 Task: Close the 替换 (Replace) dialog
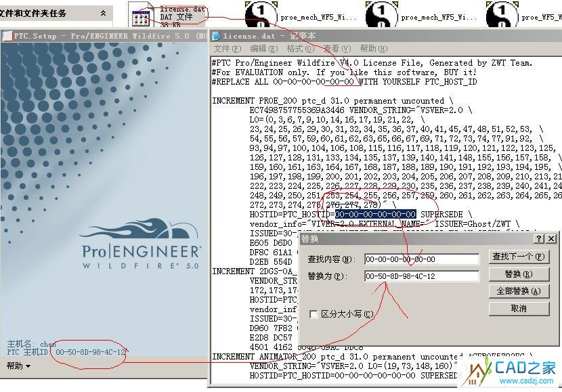pyautogui.click(x=552, y=239)
